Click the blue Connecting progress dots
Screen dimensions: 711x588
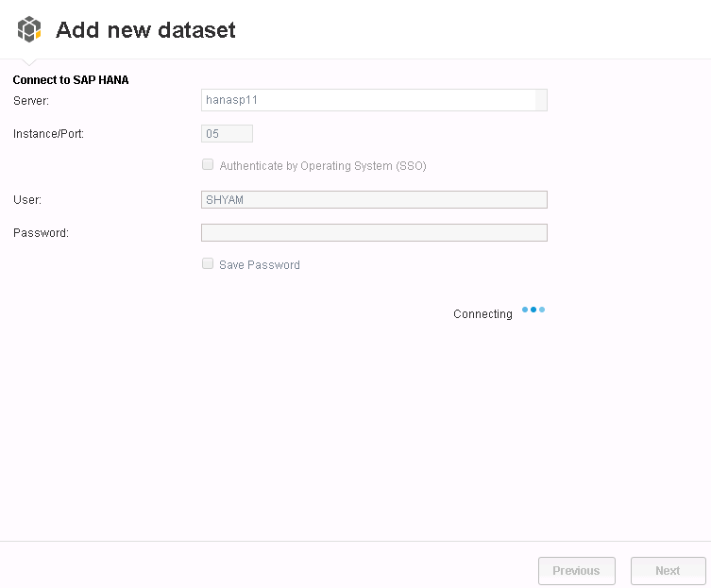pyautogui.click(x=533, y=310)
